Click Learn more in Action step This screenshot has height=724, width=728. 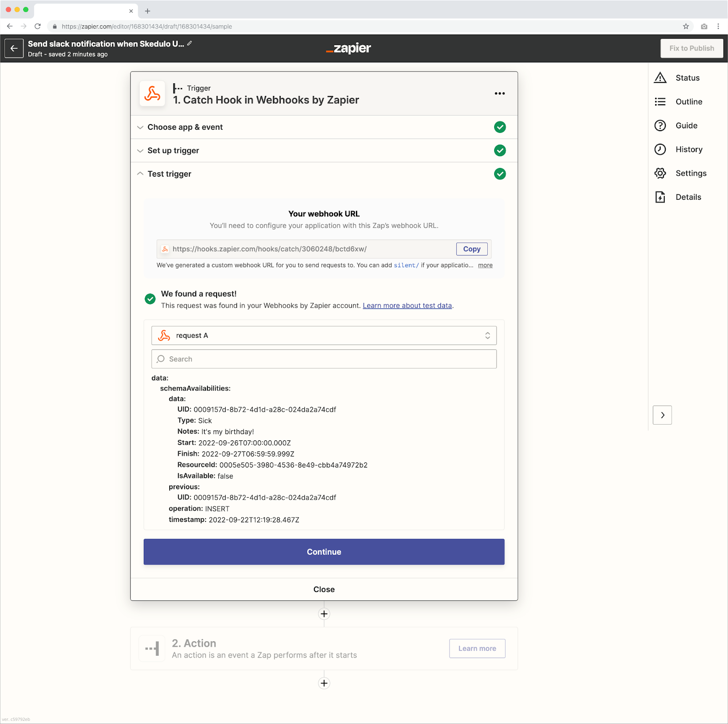click(x=477, y=648)
